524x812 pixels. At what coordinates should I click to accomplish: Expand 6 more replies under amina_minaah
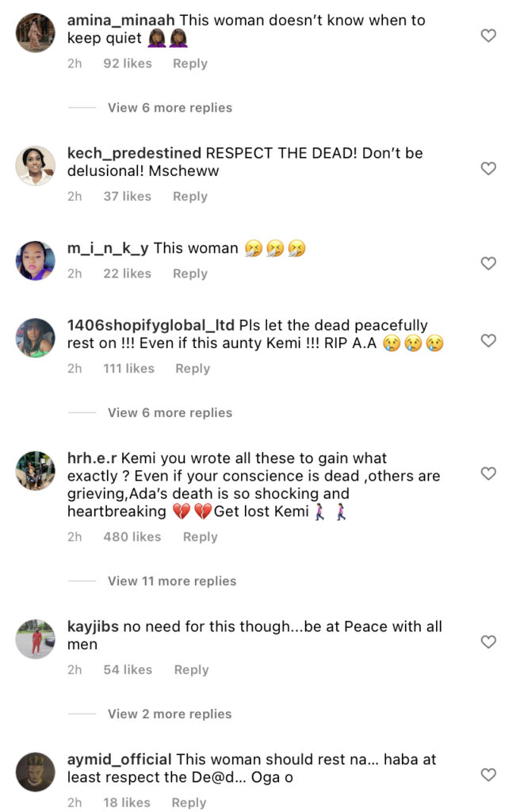click(x=170, y=108)
